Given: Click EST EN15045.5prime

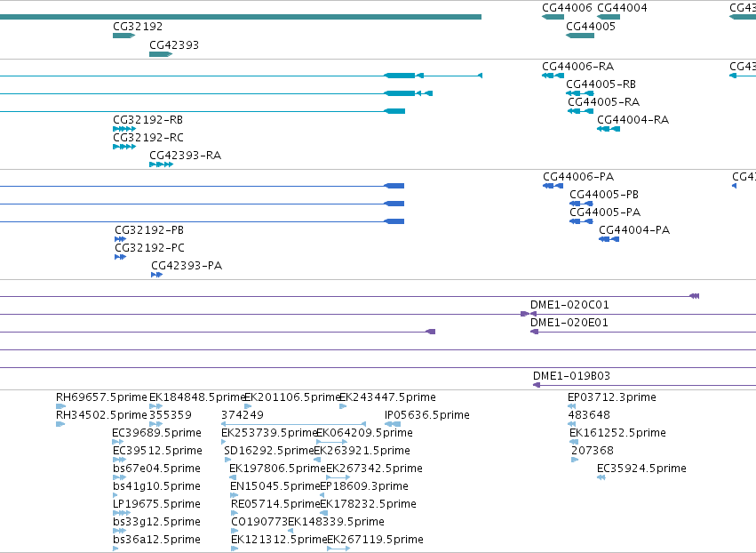Looking at the screenshot, I should point(275,486).
